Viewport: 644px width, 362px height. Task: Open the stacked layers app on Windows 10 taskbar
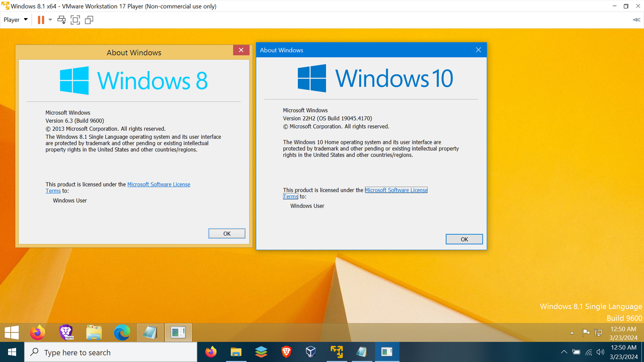point(261,352)
